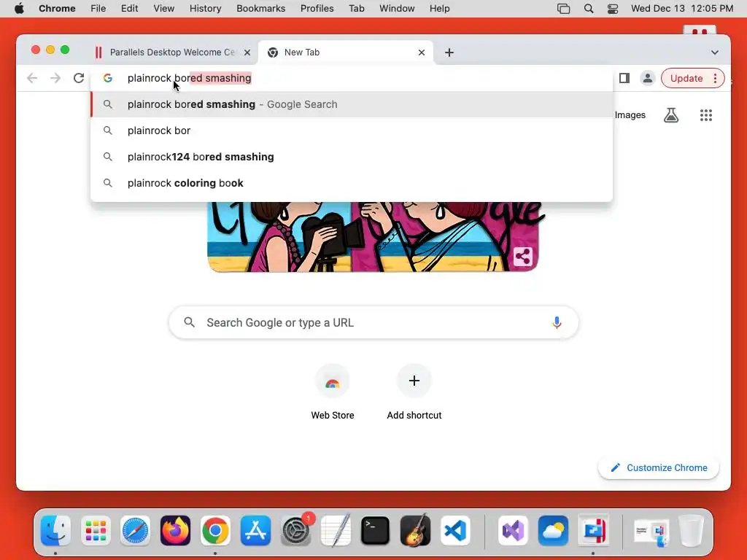This screenshot has height=560, width=747.
Task: Open a new tab with plus button
Action: click(449, 52)
